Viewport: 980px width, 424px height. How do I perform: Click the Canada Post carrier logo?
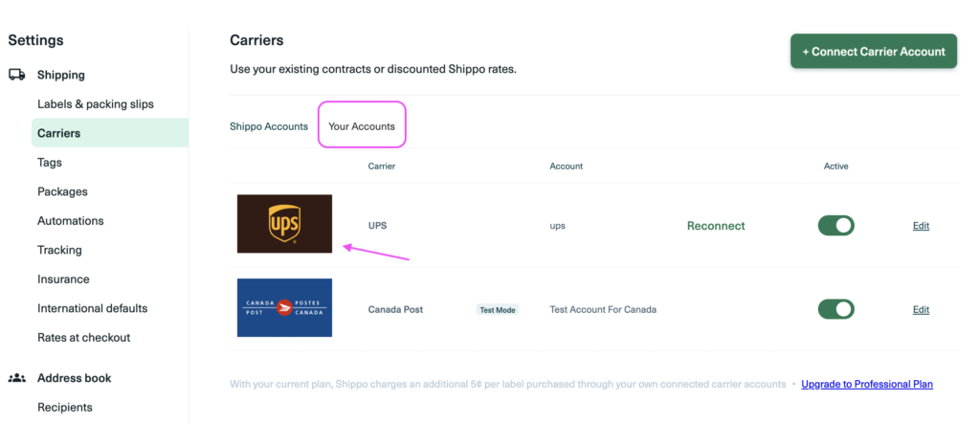(284, 308)
